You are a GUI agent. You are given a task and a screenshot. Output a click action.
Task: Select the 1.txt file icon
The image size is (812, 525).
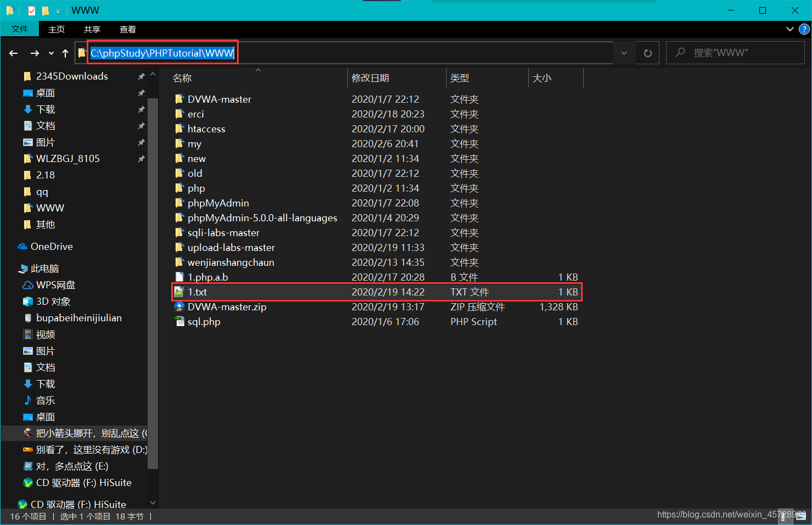(x=179, y=292)
